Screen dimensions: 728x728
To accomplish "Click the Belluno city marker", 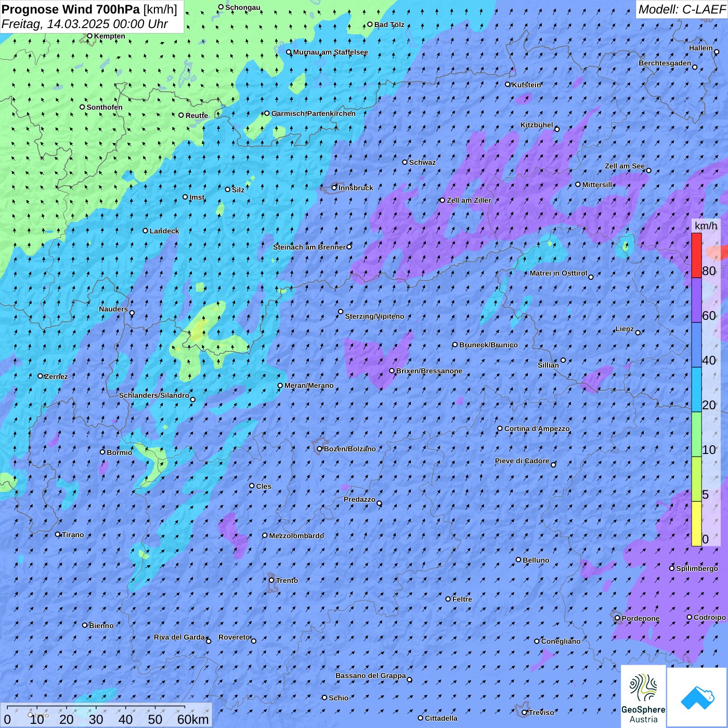I will tap(518, 560).
